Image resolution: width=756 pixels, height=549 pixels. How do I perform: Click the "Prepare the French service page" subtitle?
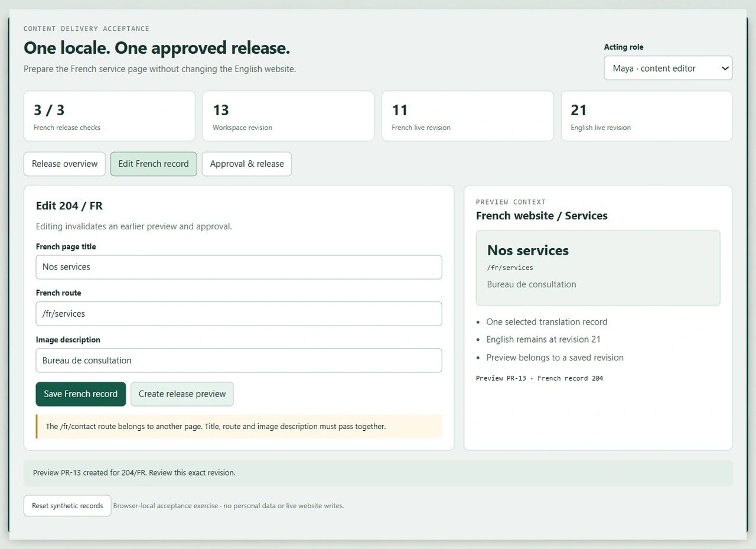point(159,69)
